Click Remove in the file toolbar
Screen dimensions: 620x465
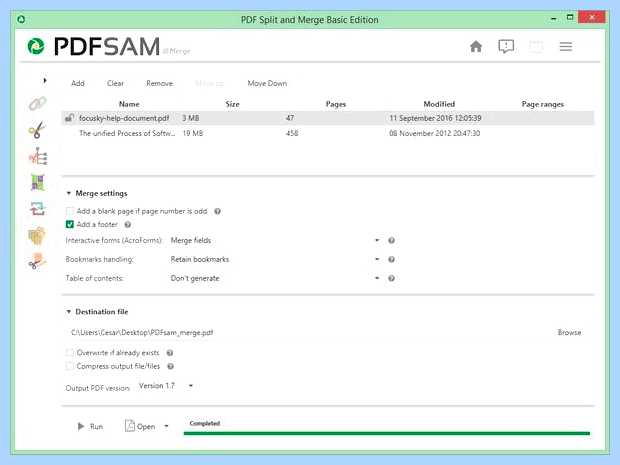tap(159, 83)
